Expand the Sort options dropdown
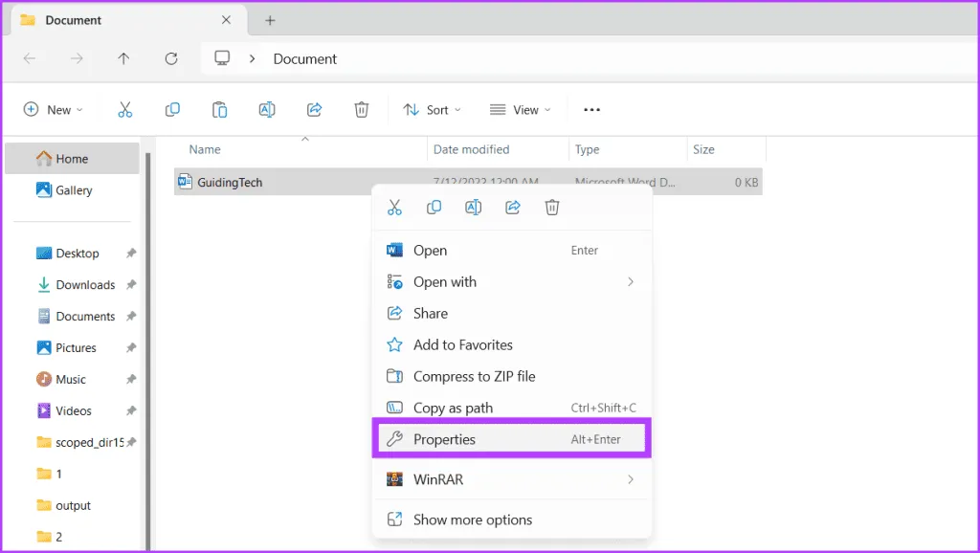 (x=432, y=110)
